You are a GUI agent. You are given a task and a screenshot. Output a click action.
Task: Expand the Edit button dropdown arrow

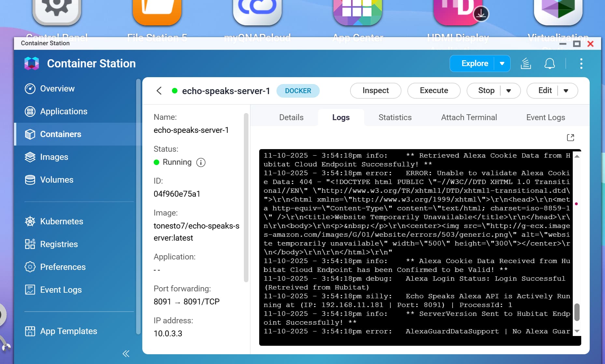(x=566, y=91)
